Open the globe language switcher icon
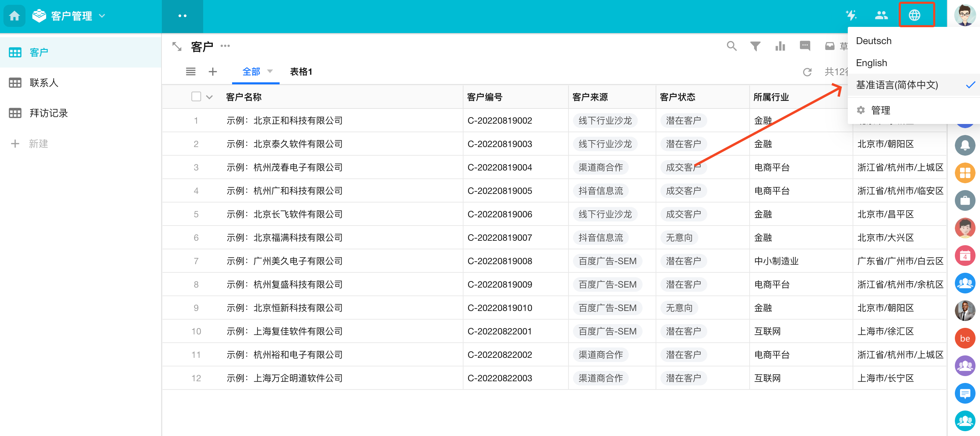The height and width of the screenshot is (436, 980). (914, 15)
